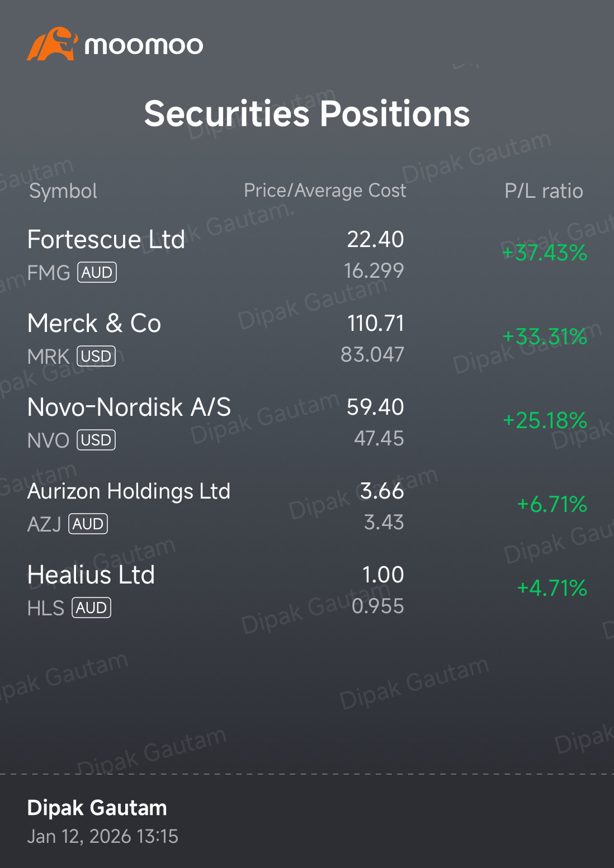Select the Price/Average Cost column header
Image resolution: width=614 pixels, height=868 pixels.
click(x=325, y=191)
